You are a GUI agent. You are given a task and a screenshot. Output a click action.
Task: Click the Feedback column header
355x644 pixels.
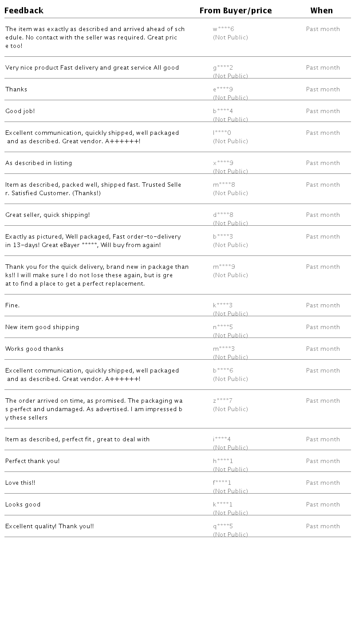(24, 11)
